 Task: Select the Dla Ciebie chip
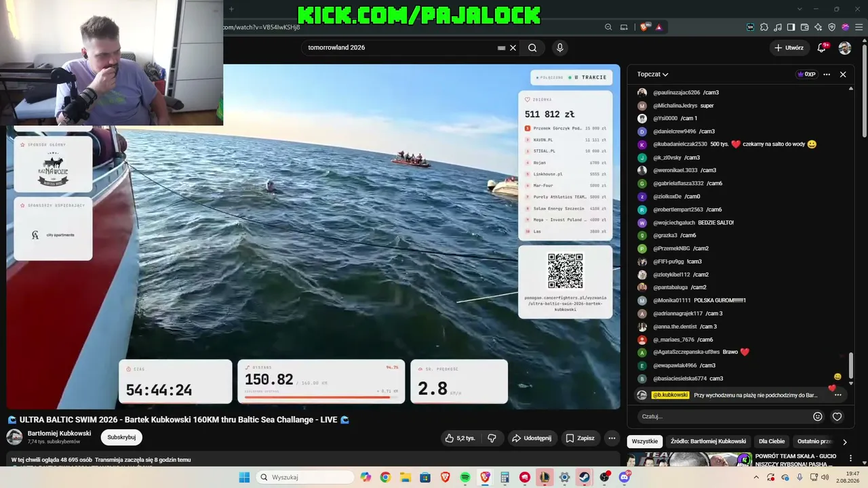coord(772,441)
